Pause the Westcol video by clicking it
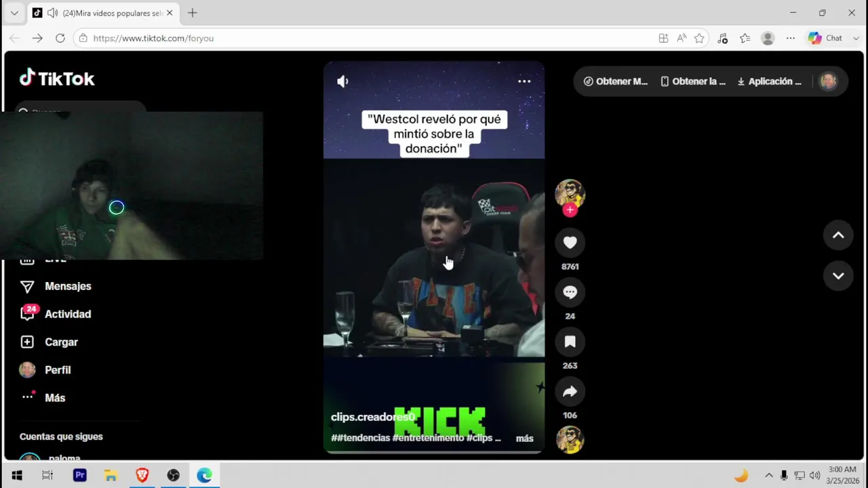 pos(434,258)
